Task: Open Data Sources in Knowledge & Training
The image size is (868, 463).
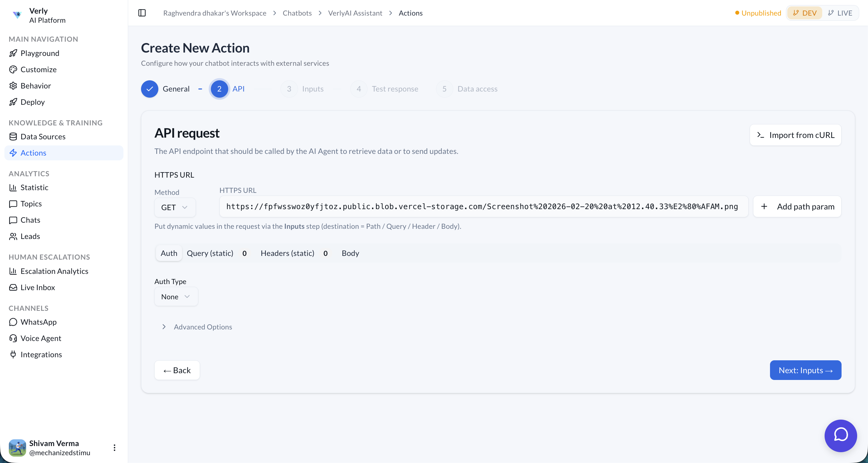Action: pyautogui.click(x=43, y=136)
